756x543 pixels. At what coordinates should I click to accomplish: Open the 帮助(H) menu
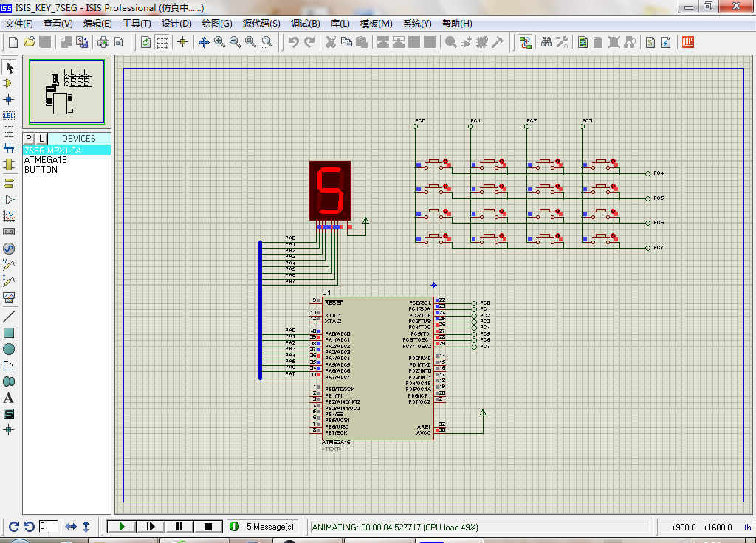click(457, 24)
